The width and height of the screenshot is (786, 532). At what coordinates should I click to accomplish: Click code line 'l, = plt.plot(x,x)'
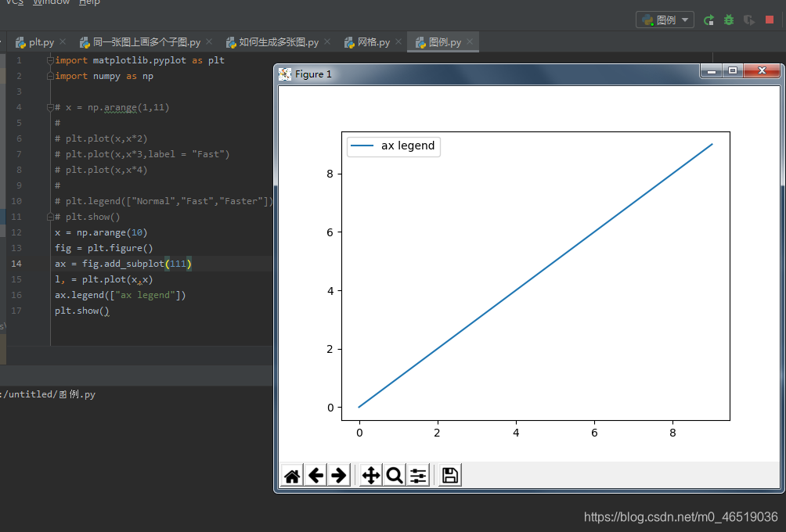pyautogui.click(x=104, y=279)
